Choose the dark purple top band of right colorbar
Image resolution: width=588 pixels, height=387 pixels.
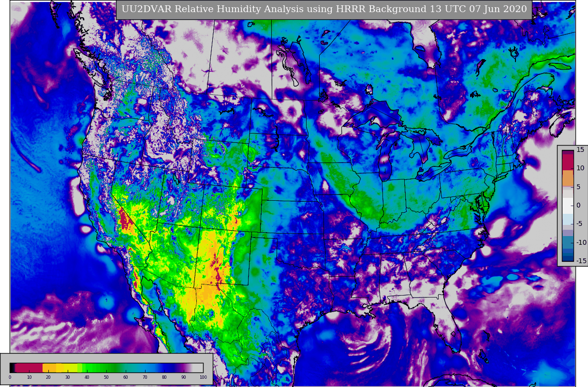point(568,152)
